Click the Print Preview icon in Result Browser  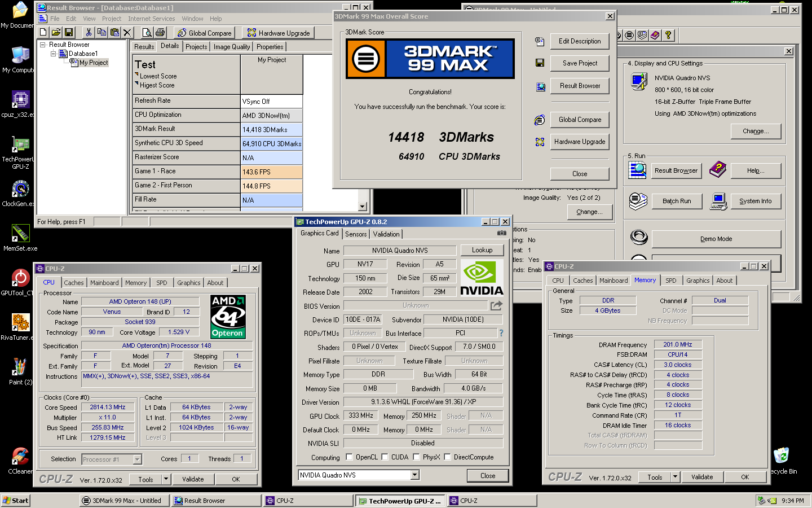click(x=147, y=33)
